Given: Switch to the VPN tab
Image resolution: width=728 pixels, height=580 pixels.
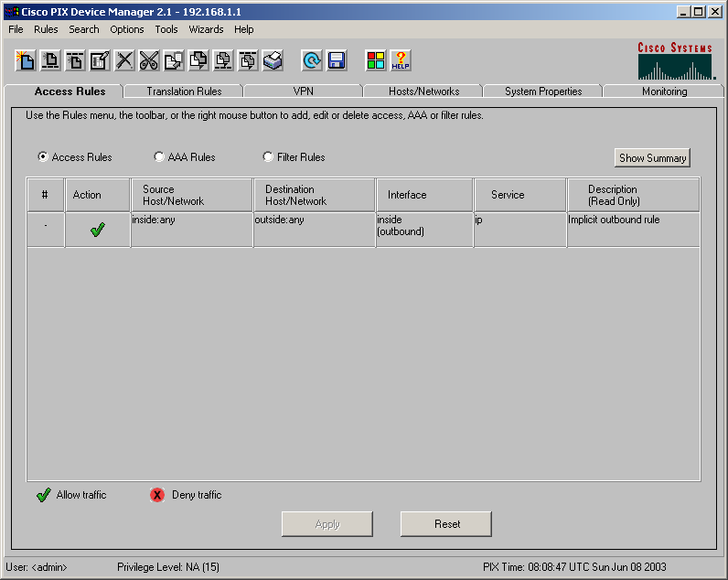Looking at the screenshot, I should pyautogui.click(x=303, y=91).
